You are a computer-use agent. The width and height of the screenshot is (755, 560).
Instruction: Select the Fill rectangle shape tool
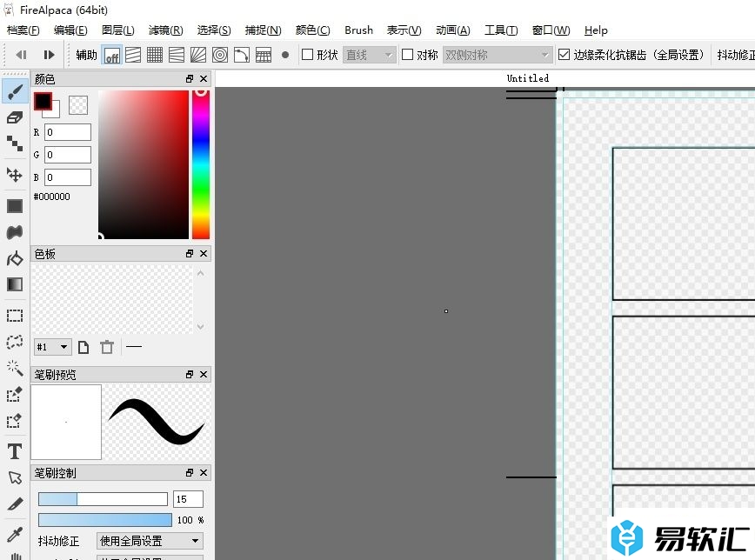coord(15,206)
